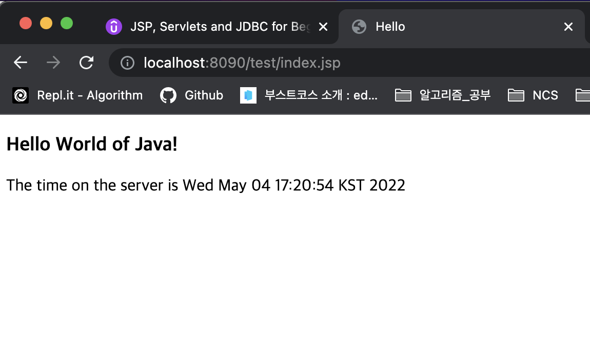Image resolution: width=590 pixels, height=364 pixels.
Task: Click the reload page icon
Action: click(x=86, y=62)
